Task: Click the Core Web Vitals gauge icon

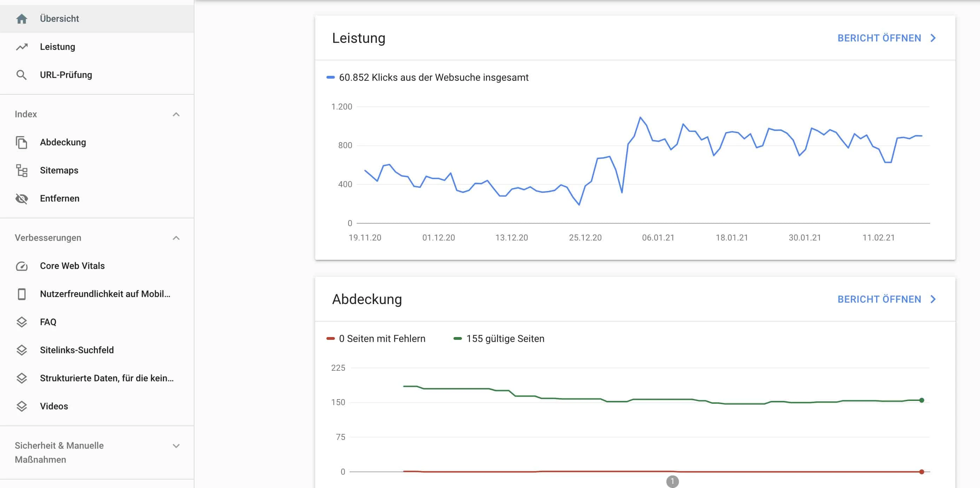Action: click(x=22, y=266)
